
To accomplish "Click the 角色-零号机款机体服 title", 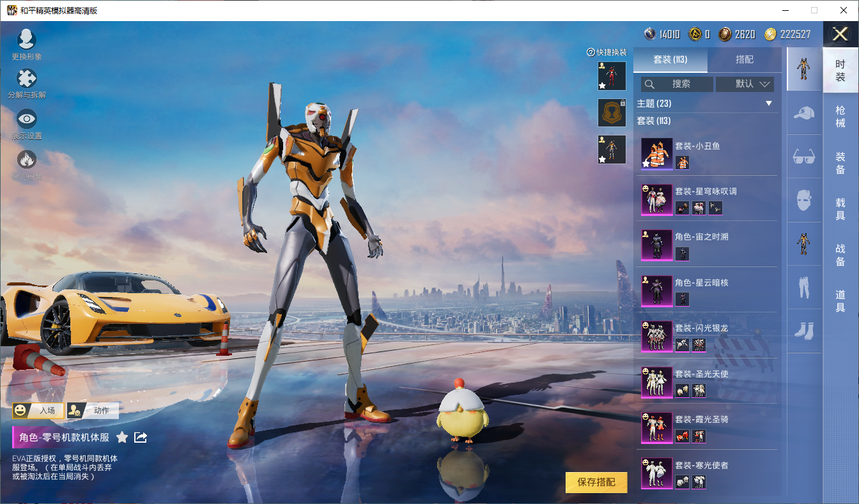I will click(x=64, y=438).
